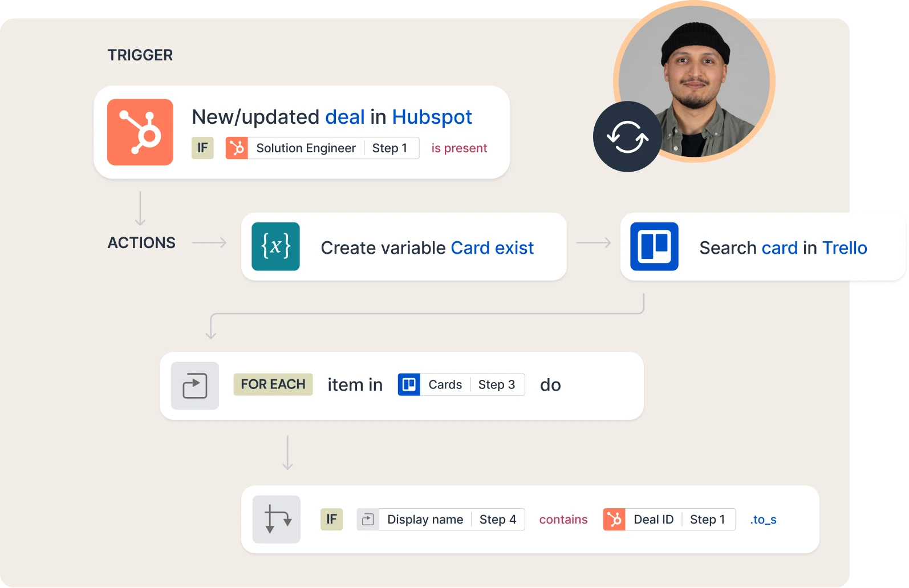Screen dimensions: 909x588
Task: Select the Solution Engineer Step 1 data pill
Action: tap(322, 148)
